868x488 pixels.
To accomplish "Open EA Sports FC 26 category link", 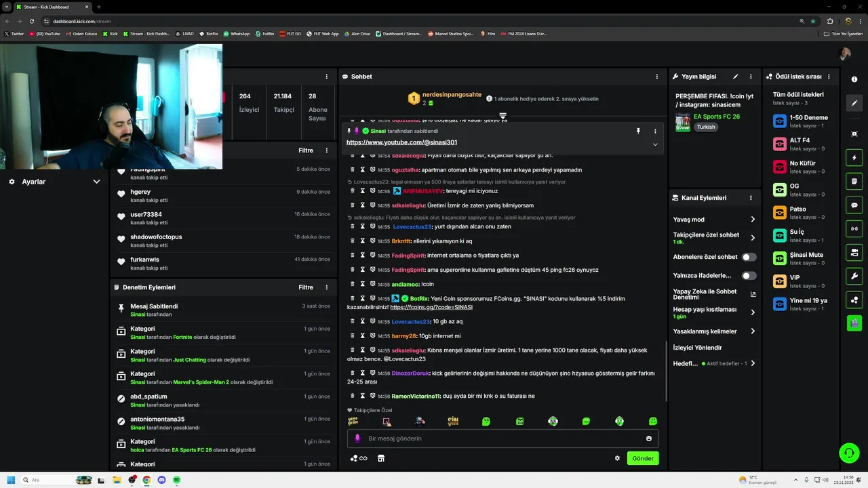I will [717, 117].
